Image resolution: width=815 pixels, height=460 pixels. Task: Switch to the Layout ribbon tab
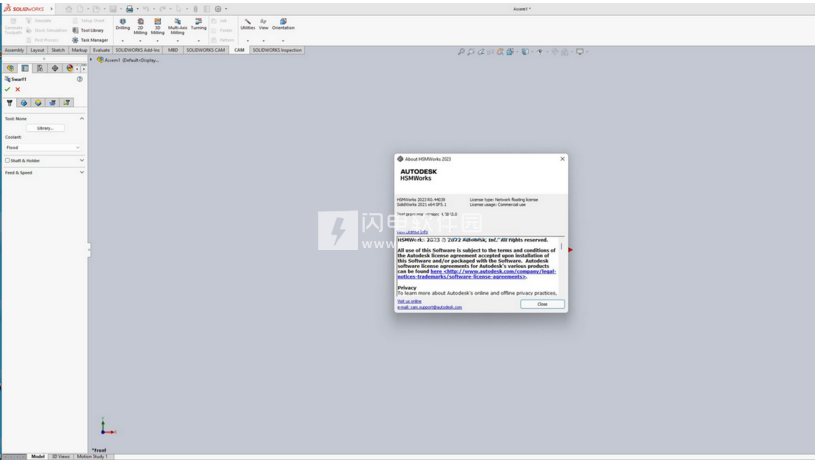(37, 50)
